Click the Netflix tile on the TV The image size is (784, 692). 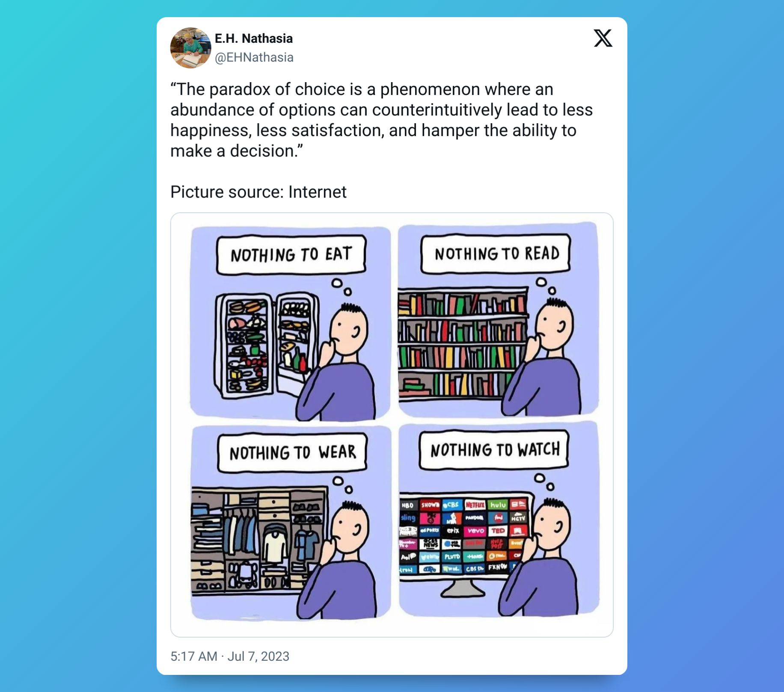pos(475,505)
